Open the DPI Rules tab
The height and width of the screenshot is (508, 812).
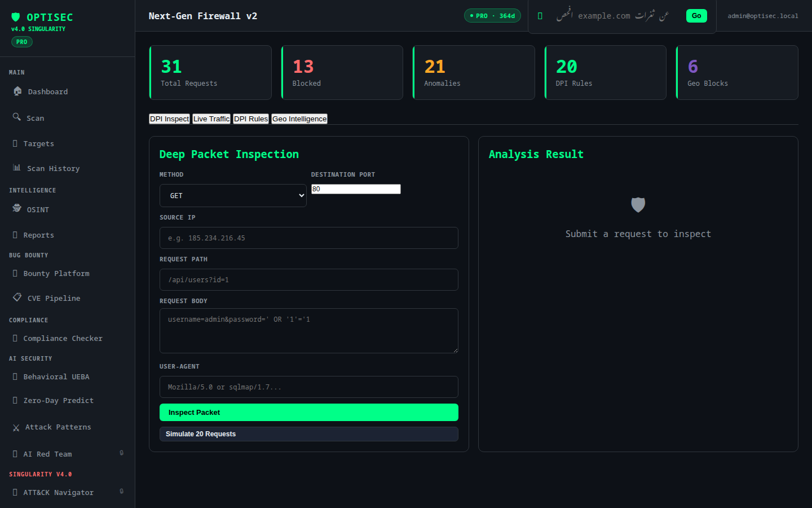coord(251,119)
